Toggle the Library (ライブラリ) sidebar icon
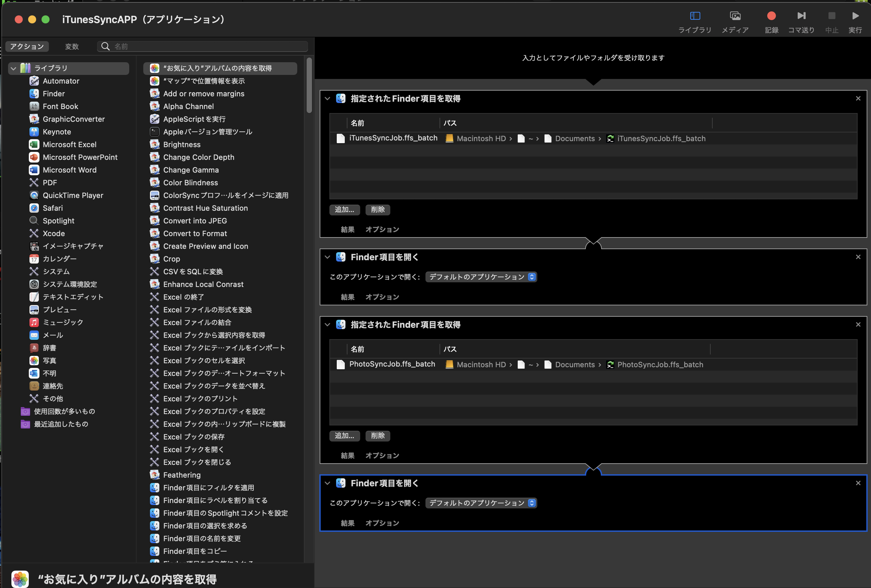The width and height of the screenshot is (871, 588). [x=695, y=16]
